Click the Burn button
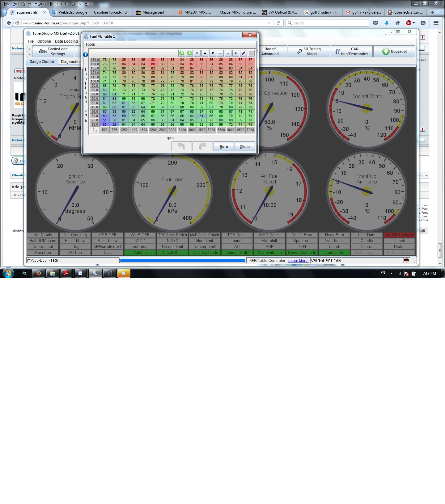 point(224,147)
